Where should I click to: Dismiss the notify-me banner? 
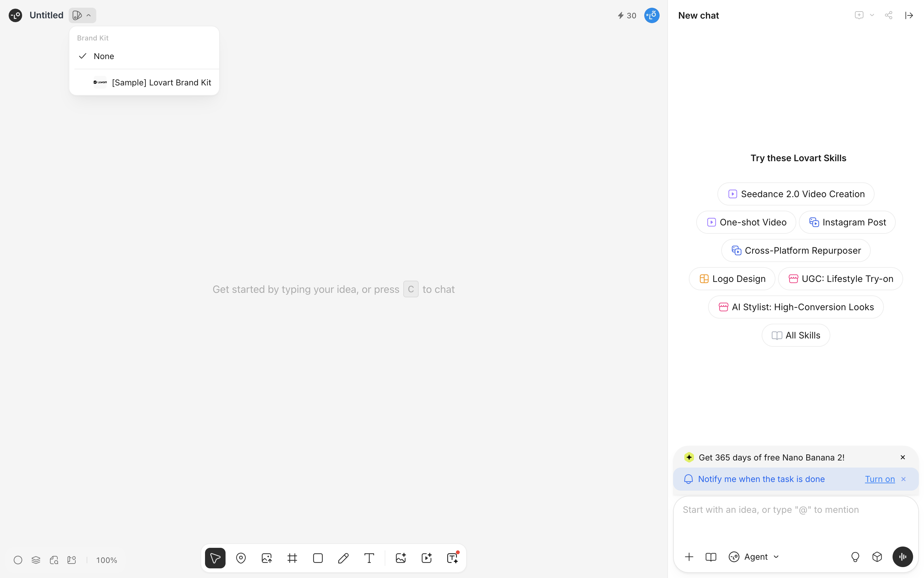pyautogui.click(x=904, y=479)
